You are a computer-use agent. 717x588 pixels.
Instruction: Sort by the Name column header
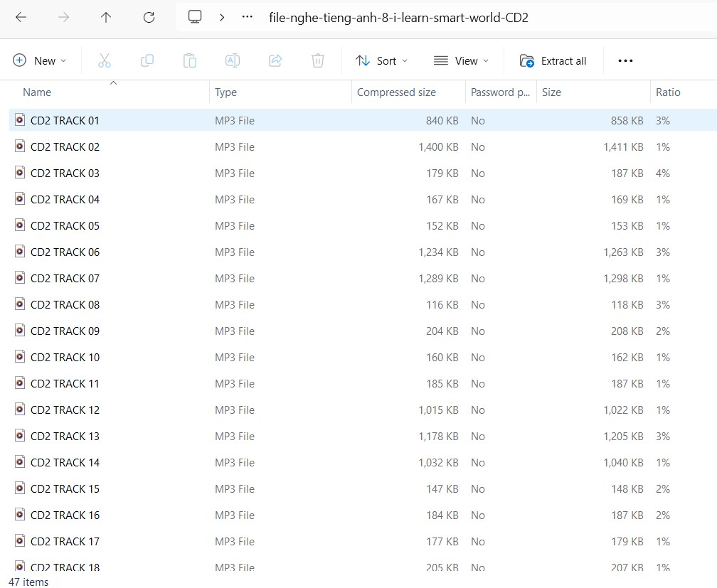tap(37, 92)
